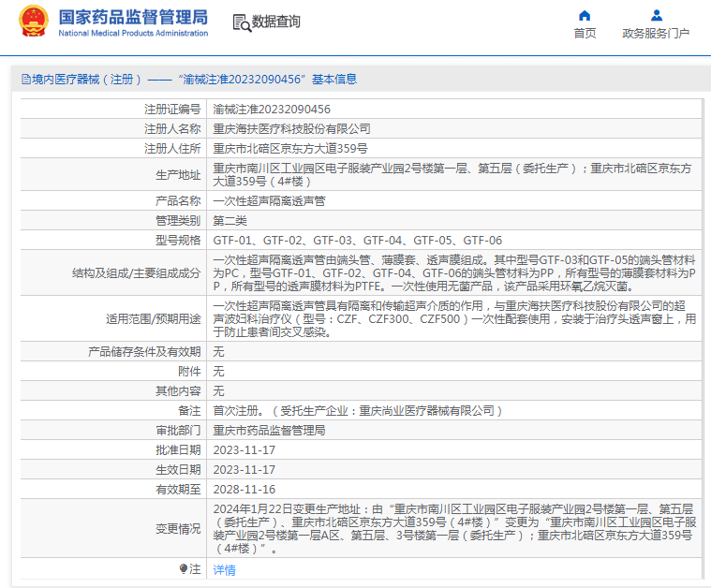
Task: Select registration number 渝械注准20232090456 cell
Action: (x=454, y=110)
